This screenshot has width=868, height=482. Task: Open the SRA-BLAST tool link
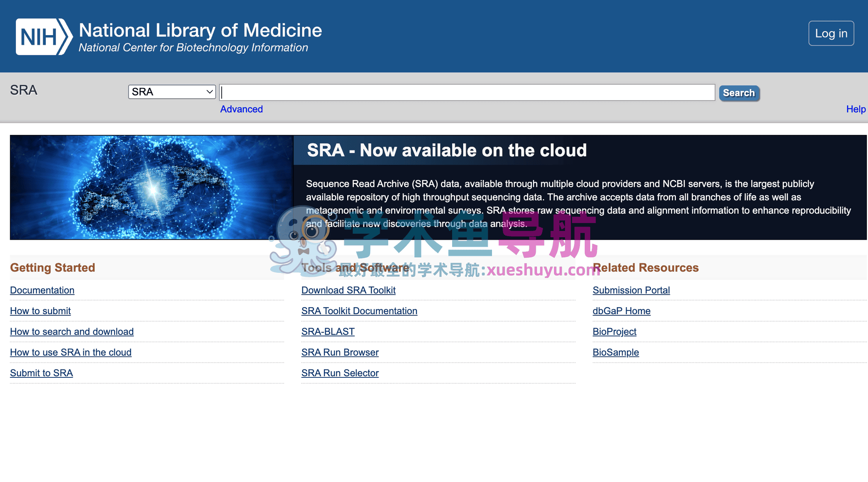point(327,332)
